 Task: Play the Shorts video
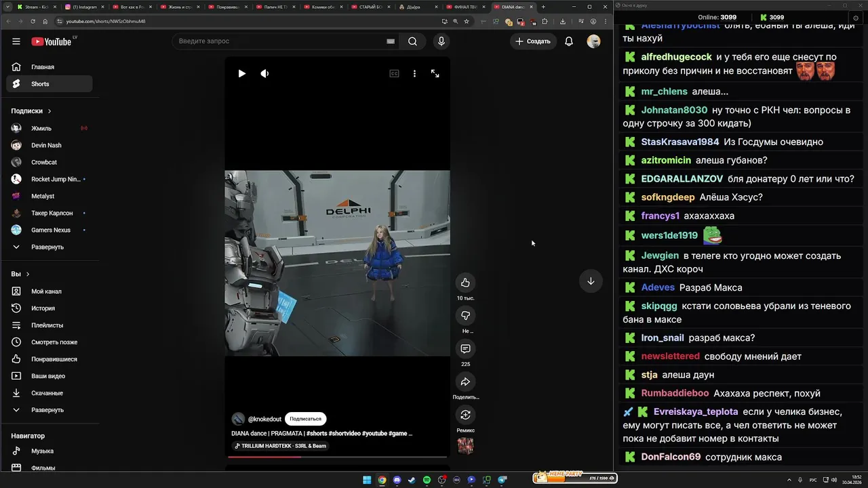[x=241, y=74]
